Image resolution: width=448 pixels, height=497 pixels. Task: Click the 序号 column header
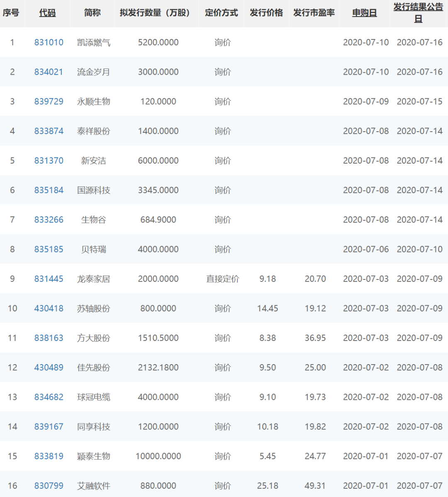[x=11, y=13]
